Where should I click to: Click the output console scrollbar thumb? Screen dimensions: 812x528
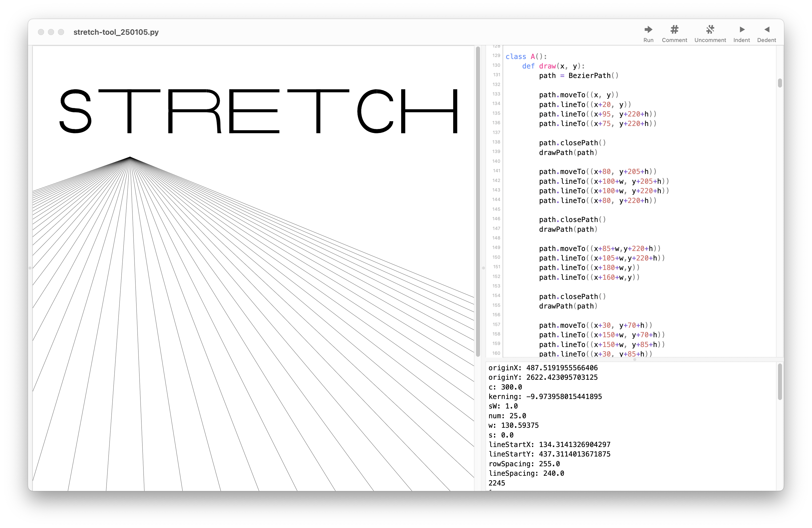[779, 381]
